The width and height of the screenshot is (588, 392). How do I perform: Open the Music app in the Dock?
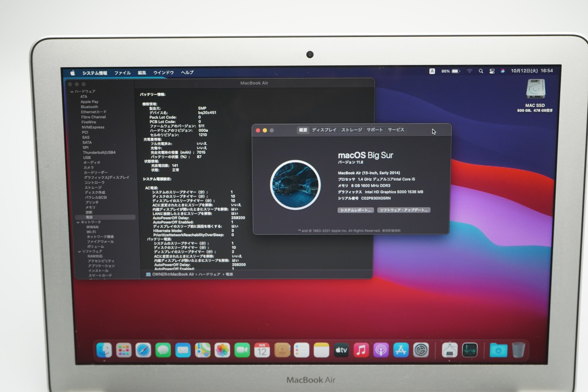click(361, 350)
